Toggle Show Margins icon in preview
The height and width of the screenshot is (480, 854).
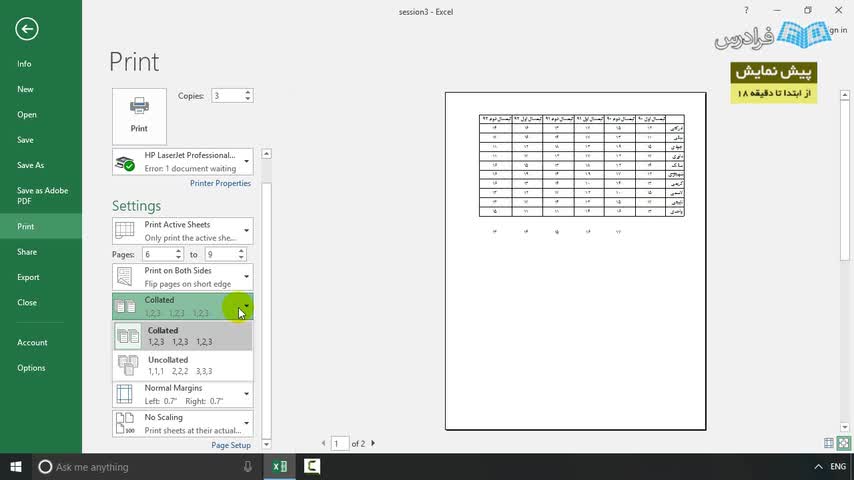(x=829, y=443)
